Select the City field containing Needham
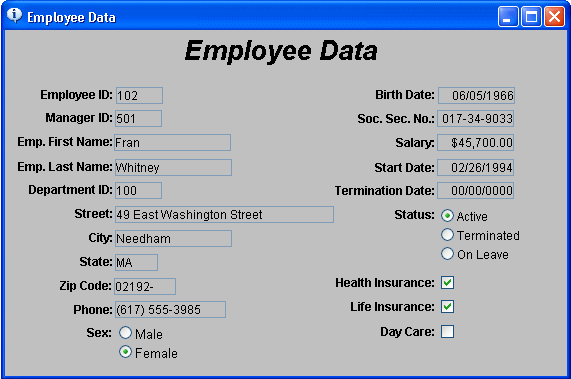This screenshot has width=571, height=379. tap(173, 238)
